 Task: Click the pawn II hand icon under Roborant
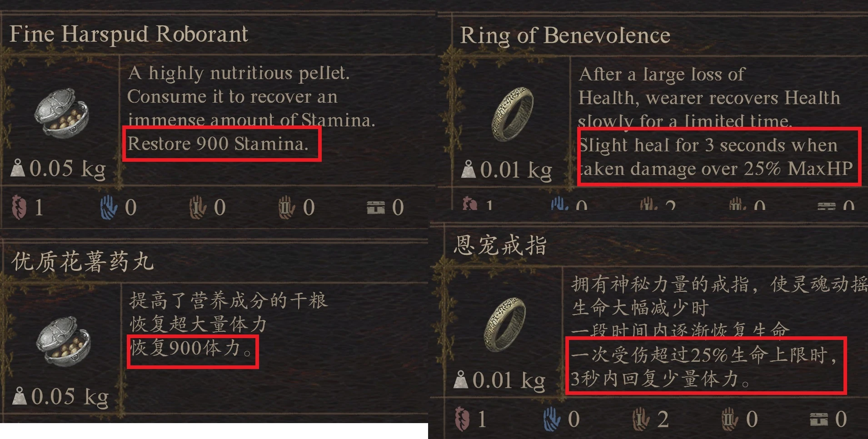point(287,207)
